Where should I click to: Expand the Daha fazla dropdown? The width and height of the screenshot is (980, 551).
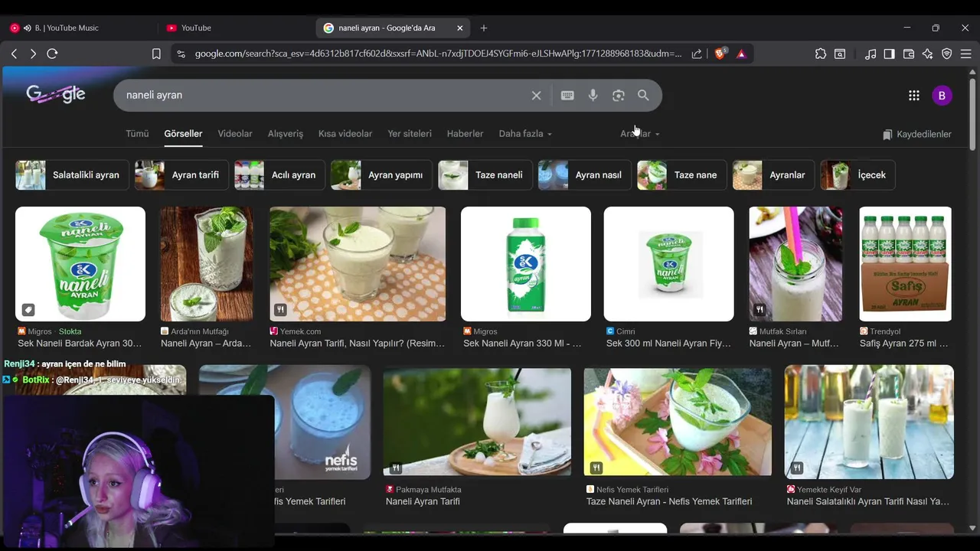coord(525,134)
